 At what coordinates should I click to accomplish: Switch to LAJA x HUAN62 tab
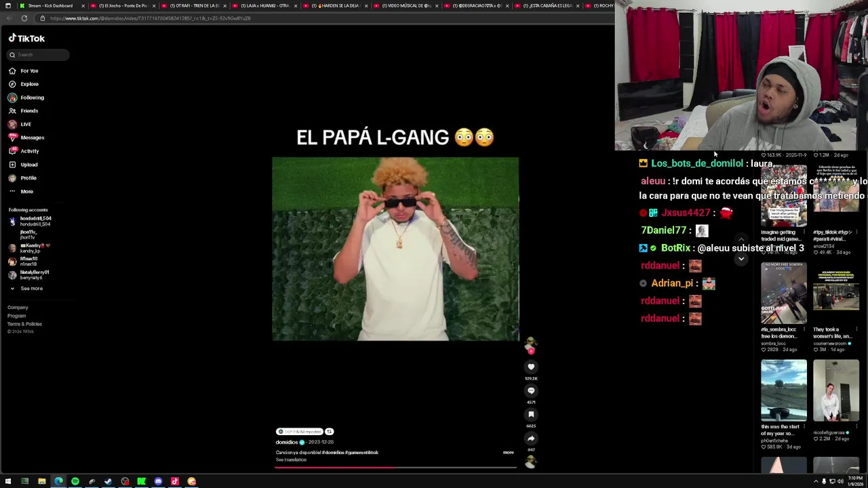(x=264, y=5)
